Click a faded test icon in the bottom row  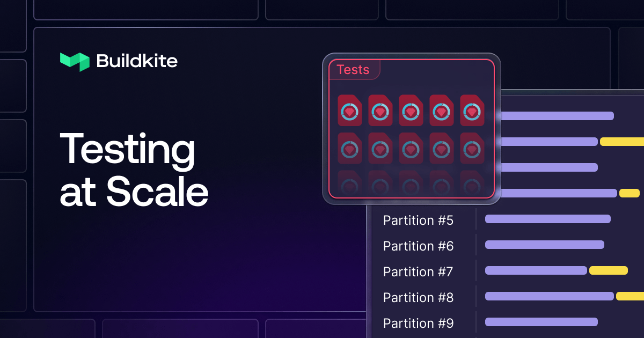pyautogui.click(x=411, y=185)
